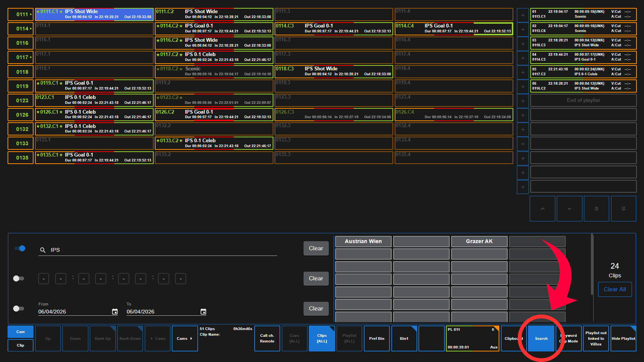Image resolution: width=644 pixels, height=362 pixels.
Task: Click the plus button beside playlist entry 06
Action: pyautogui.click(x=523, y=87)
